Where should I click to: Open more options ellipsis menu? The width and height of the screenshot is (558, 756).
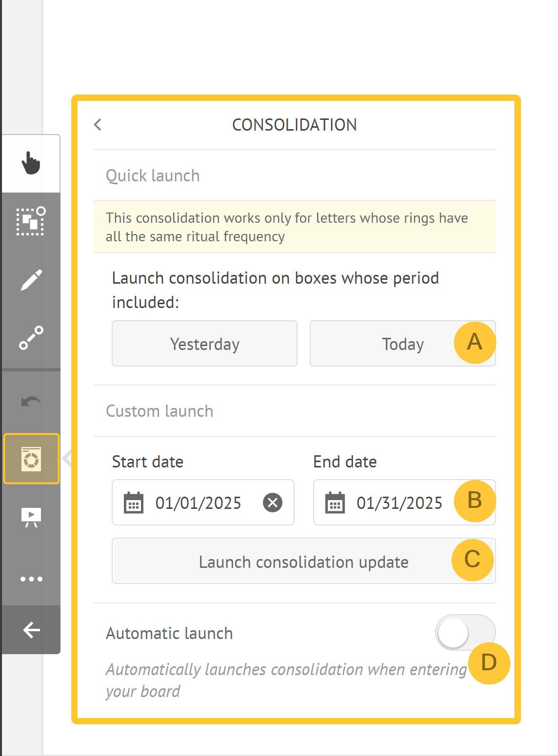pyautogui.click(x=31, y=579)
